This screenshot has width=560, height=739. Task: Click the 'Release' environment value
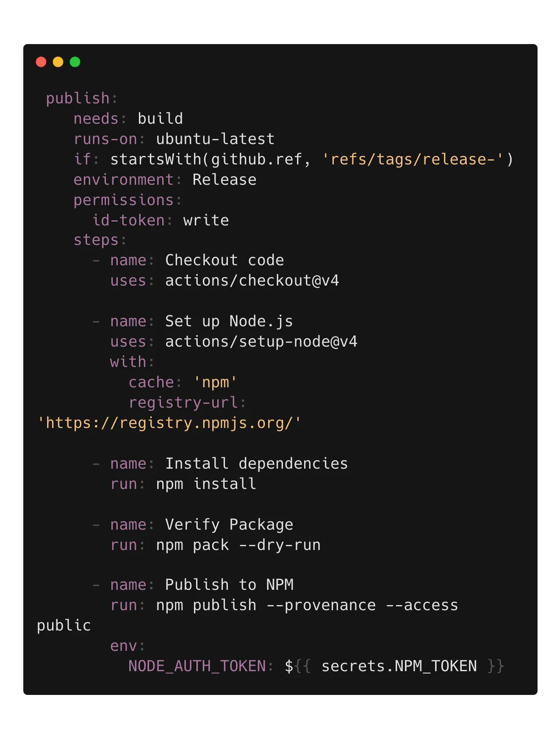225,180
